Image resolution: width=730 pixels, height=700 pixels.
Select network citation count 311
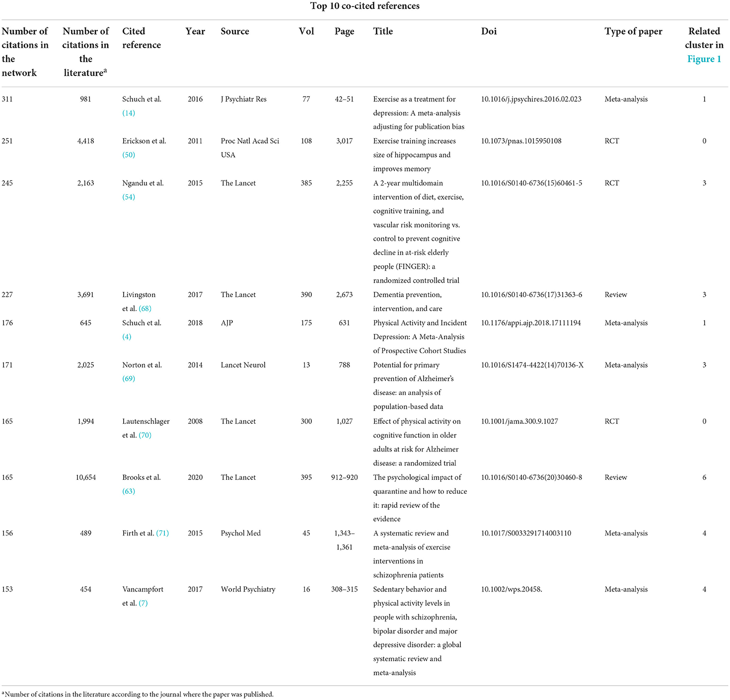tap(7, 99)
